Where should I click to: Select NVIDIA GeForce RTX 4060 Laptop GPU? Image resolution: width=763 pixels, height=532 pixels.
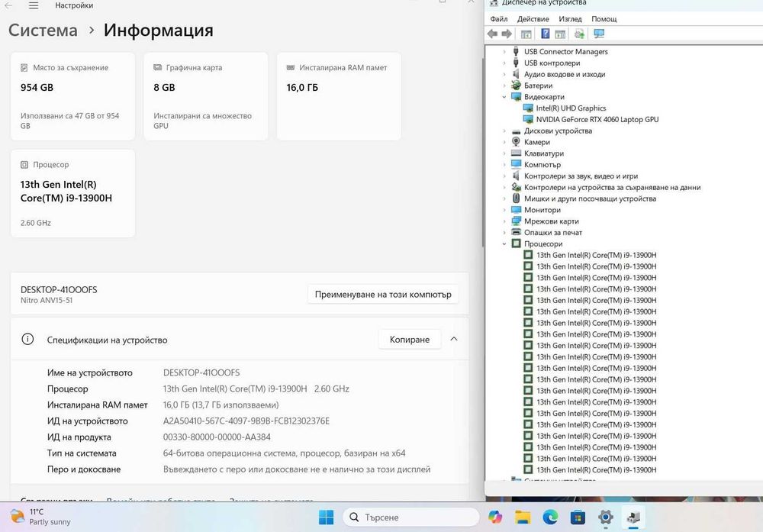pos(597,119)
